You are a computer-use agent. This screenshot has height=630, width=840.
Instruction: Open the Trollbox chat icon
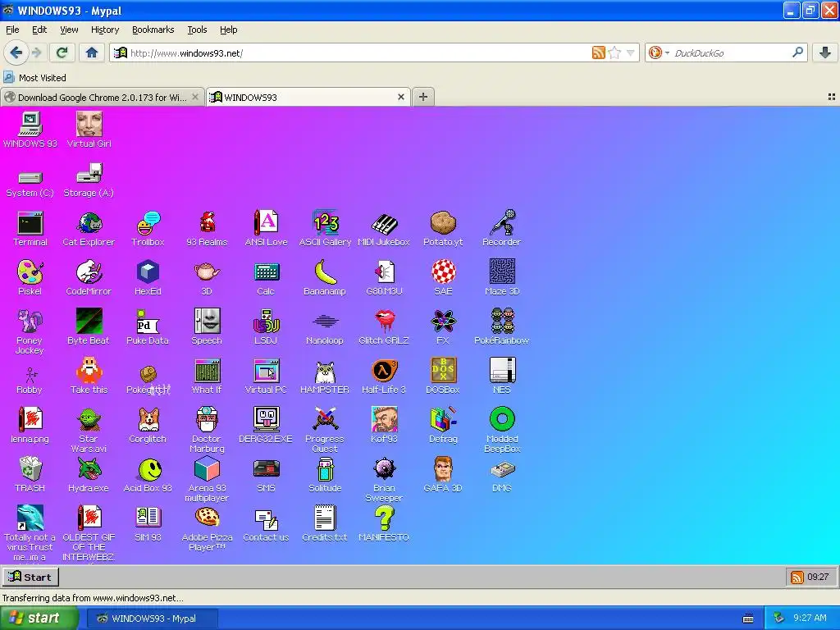tap(148, 229)
